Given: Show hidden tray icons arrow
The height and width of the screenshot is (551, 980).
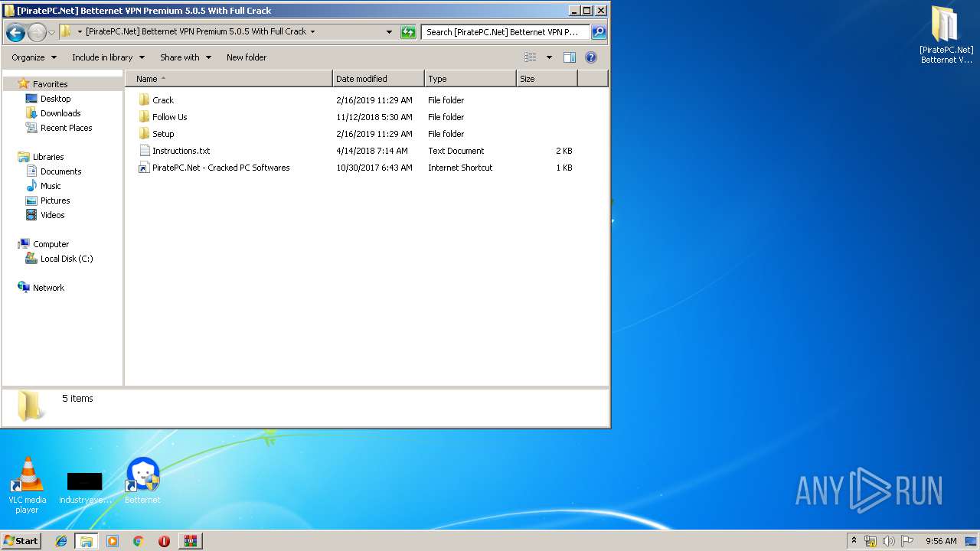Looking at the screenshot, I should [x=854, y=541].
